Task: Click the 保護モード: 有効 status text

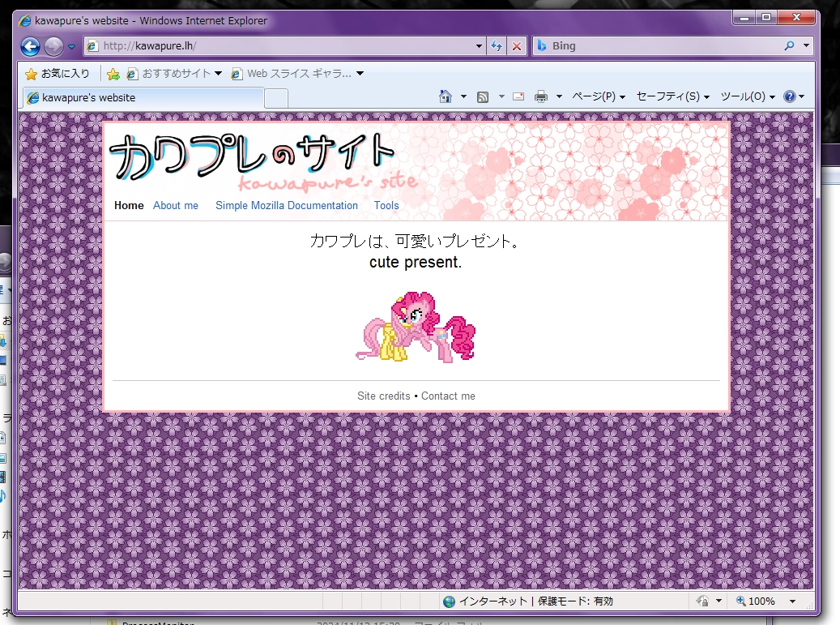Action: click(x=575, y=601)
